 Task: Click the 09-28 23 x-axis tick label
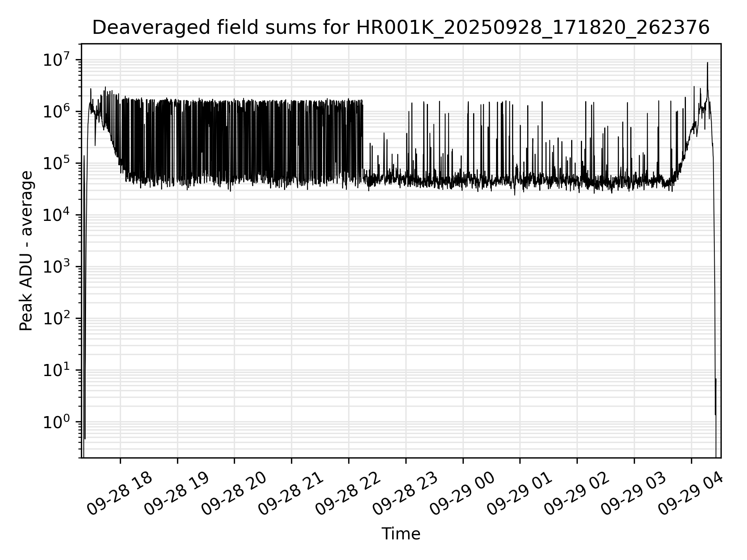click(405, 493)
